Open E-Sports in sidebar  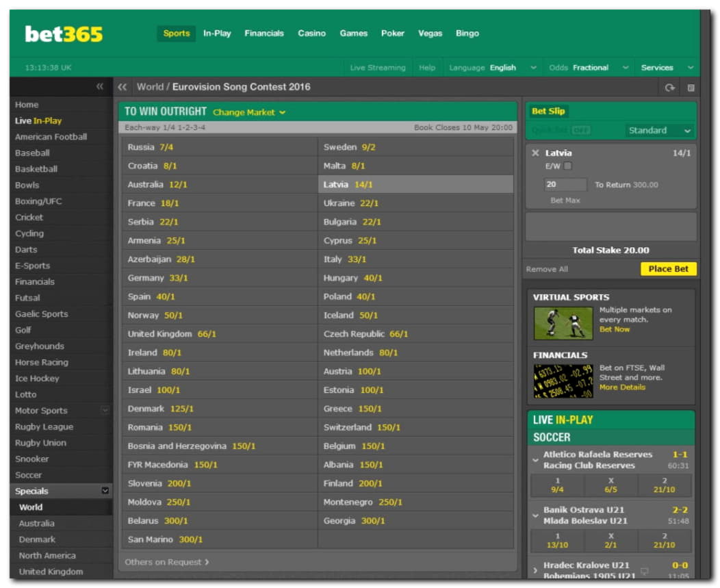click(32, 266)
